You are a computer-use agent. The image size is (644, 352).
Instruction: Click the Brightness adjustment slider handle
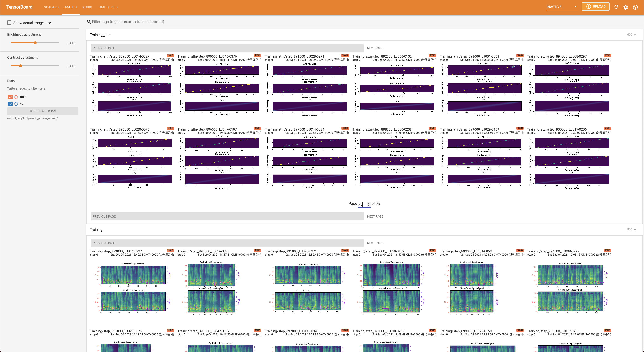tap(35, 43)
